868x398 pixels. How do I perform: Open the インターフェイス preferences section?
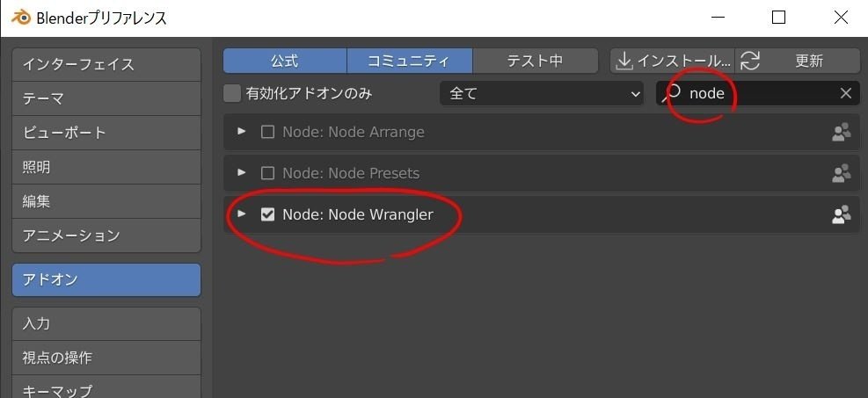[106, 65]
